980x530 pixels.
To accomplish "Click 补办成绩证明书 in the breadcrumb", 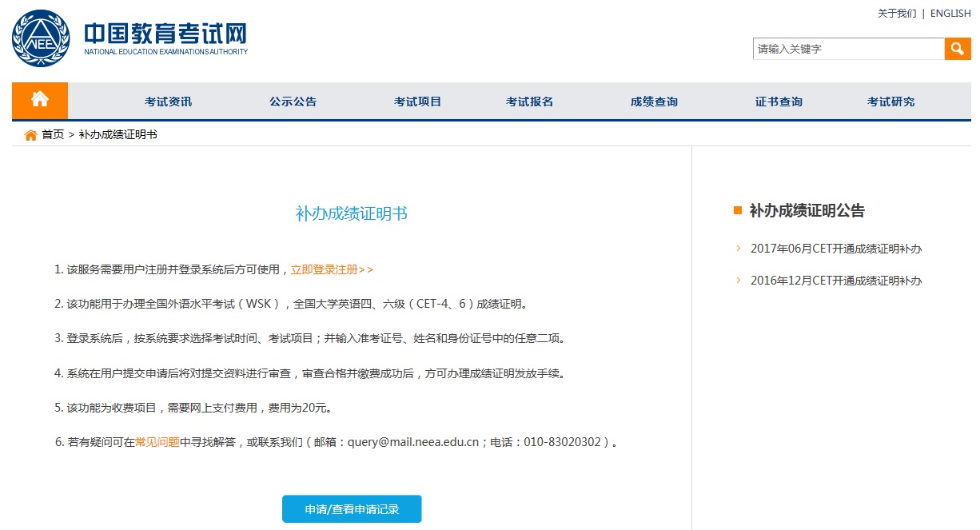I will 118,134.
